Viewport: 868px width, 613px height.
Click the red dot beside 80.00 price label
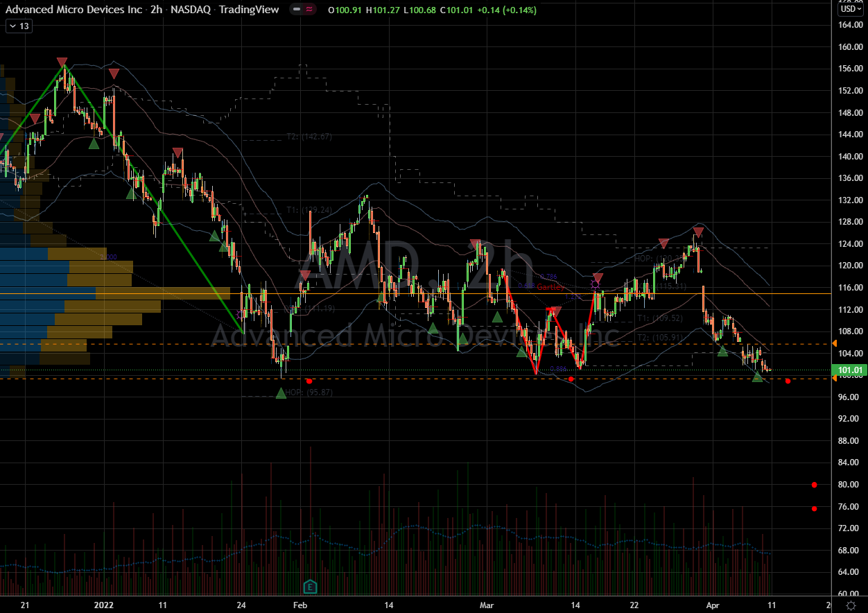(x=814, y=485)
